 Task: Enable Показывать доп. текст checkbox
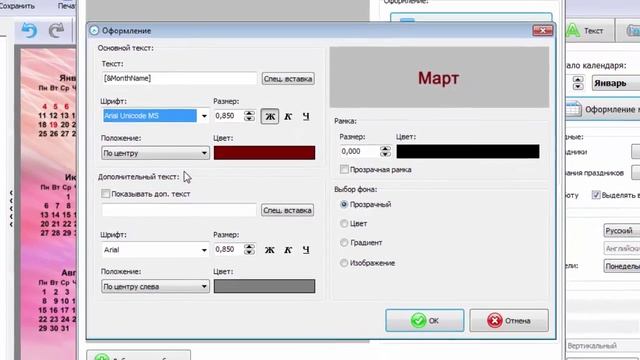tap(106, 193)
